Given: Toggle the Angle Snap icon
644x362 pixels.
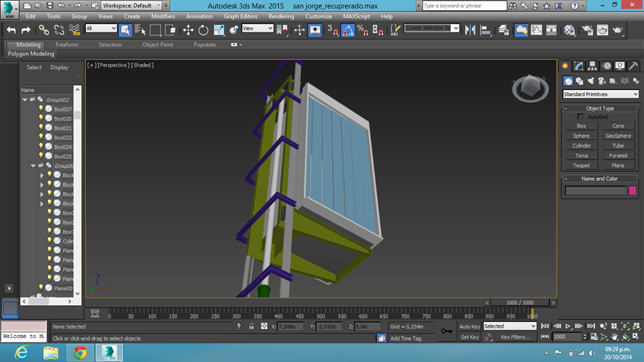Looking at the screenshot, I should (x=347, y=30).
